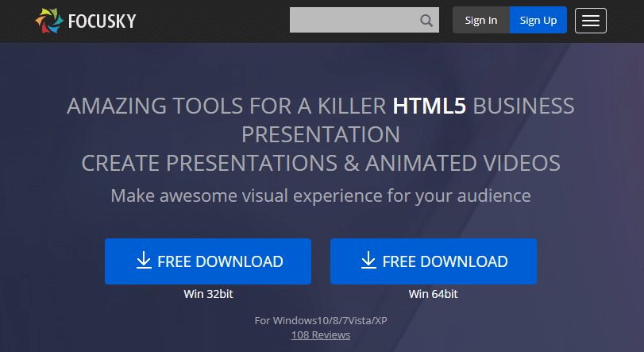Download Focusky for Win 64bit
Image resolution: width=644 pixels, height=352 pixels.
click(x=434, y=261)
